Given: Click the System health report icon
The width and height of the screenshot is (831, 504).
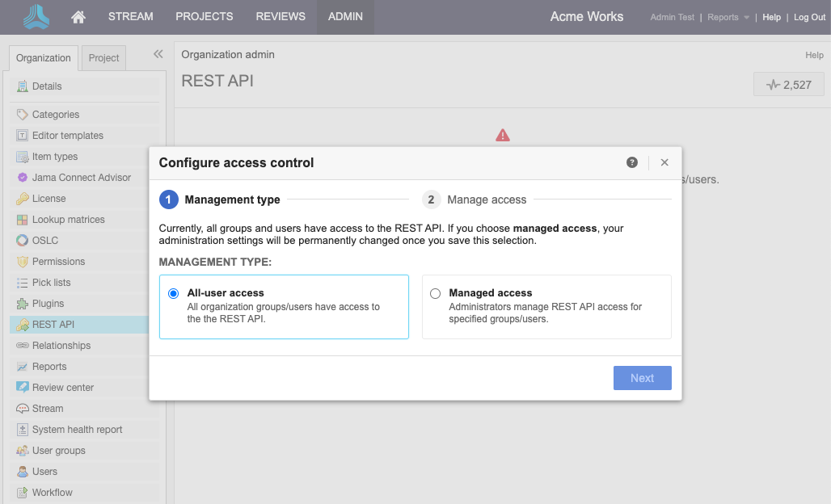Looking at the screenshot, I should 23,430.
